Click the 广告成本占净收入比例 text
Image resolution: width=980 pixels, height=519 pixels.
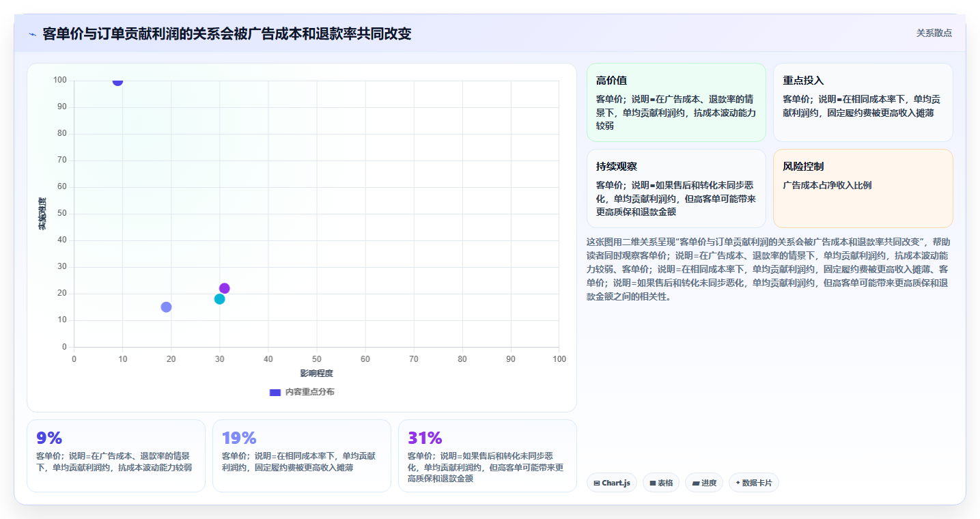827,185
